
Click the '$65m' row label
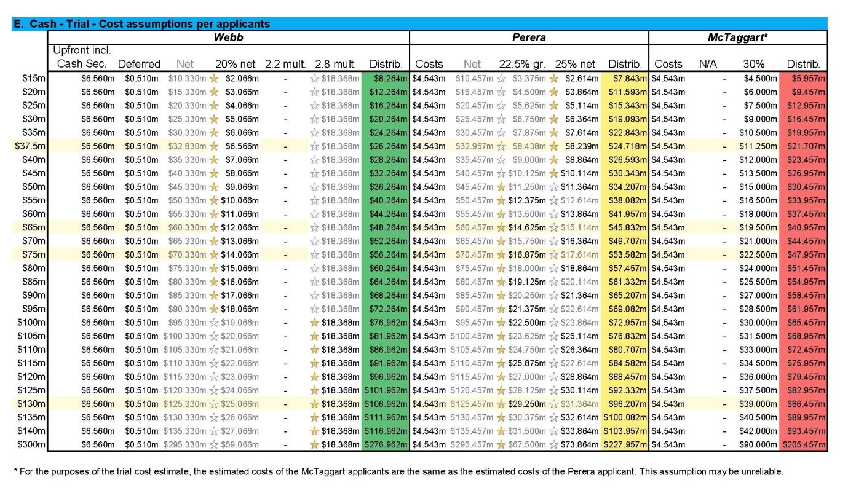35,227
